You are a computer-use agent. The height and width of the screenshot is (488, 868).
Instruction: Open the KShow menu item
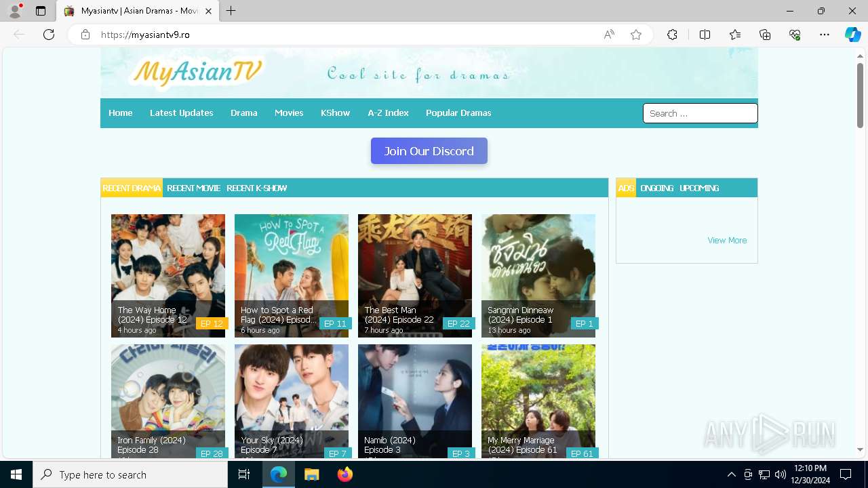click(x=336, y=113)
